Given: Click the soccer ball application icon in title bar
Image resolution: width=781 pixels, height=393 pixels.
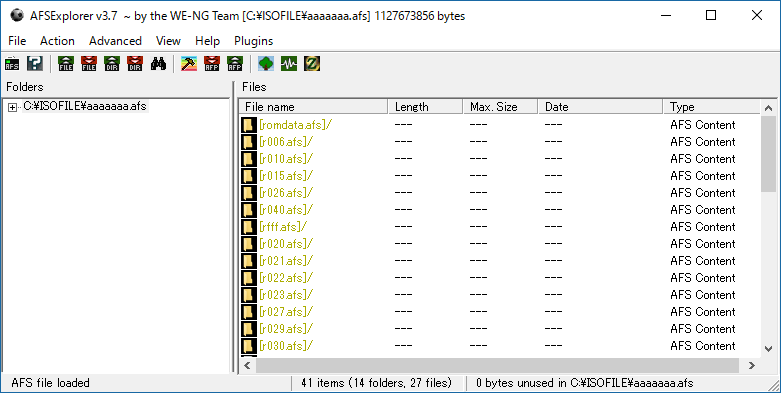Looking at the screenshot, I should point(17,15).
